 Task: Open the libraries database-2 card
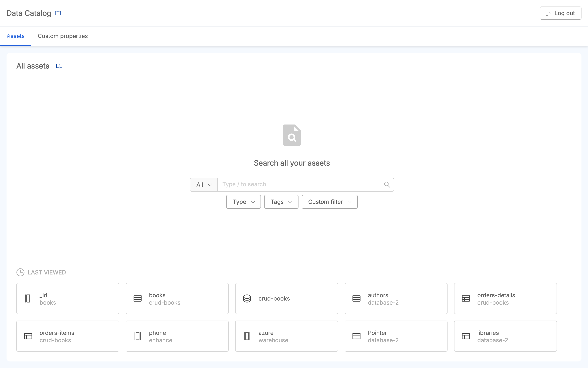tap(505, 336)
